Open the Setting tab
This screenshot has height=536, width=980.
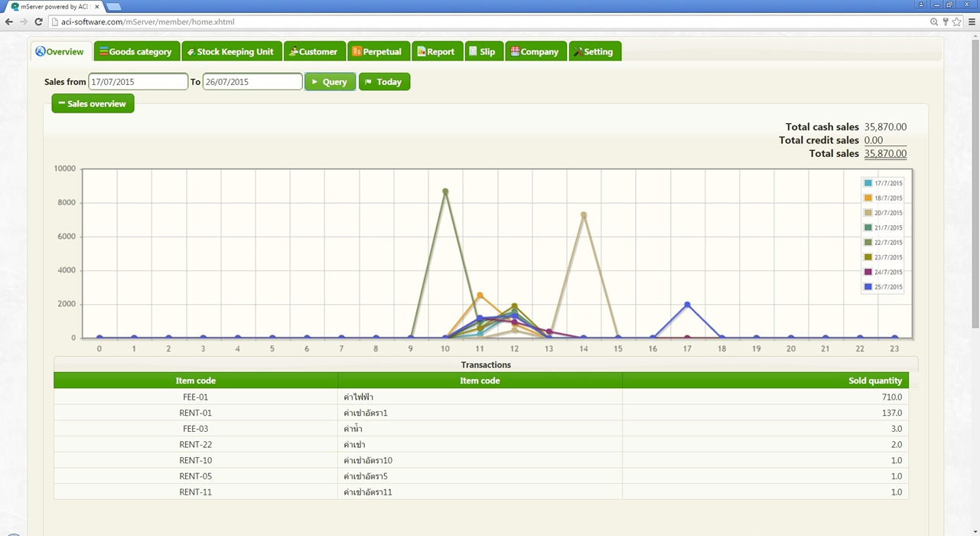(594, 51)
